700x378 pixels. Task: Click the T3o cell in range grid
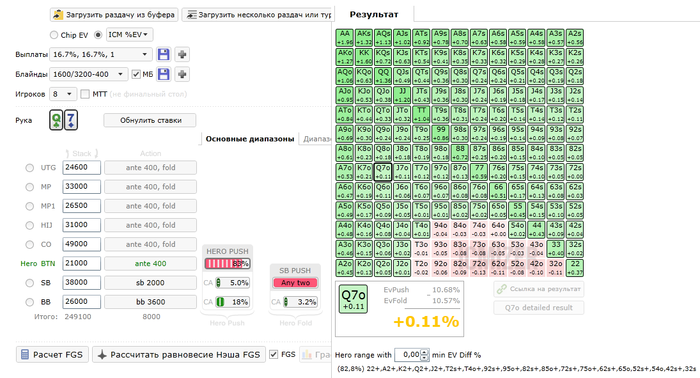point(421,249)
